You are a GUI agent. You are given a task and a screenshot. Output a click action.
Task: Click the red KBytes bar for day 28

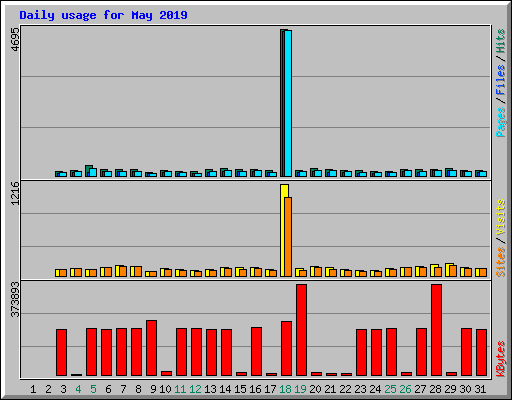tap(436, 330)
